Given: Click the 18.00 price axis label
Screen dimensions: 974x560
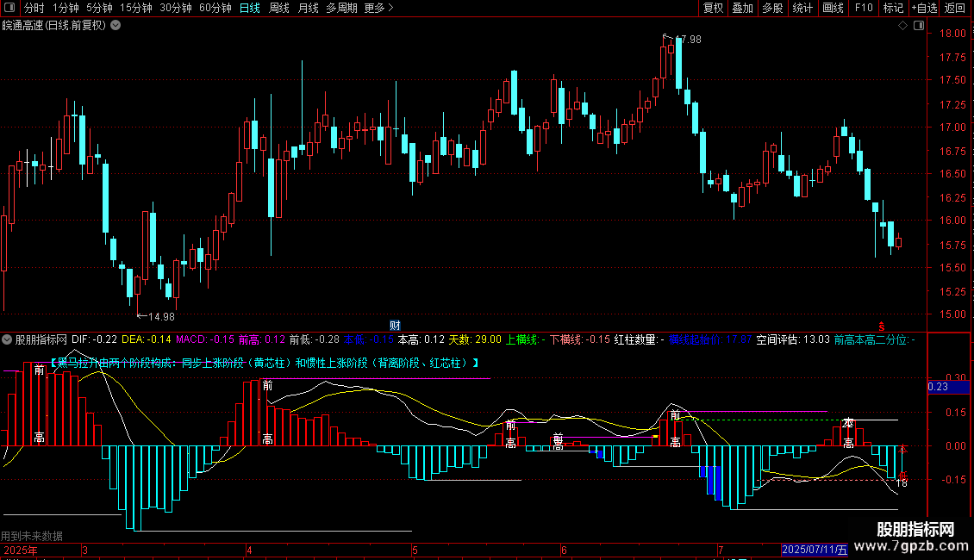Looking at the screenshot, I should (952, 34).
